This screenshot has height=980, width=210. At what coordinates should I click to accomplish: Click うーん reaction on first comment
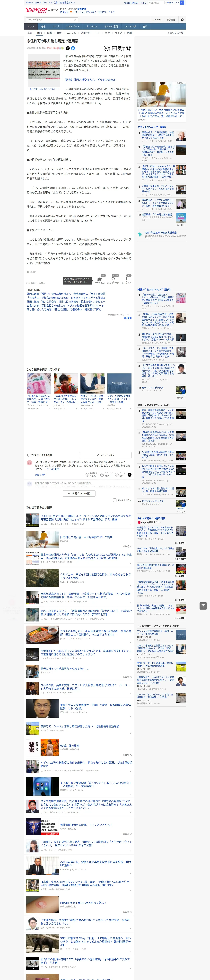(x=117, y=475)
